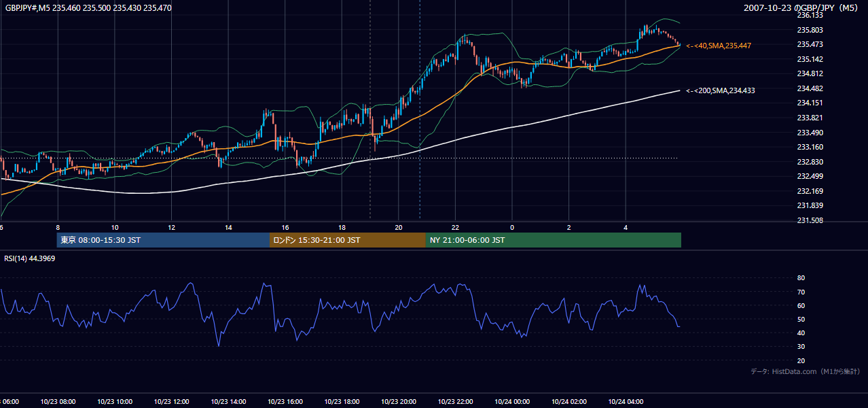Open the HistData.com data credit text

(x=806, y=372)
